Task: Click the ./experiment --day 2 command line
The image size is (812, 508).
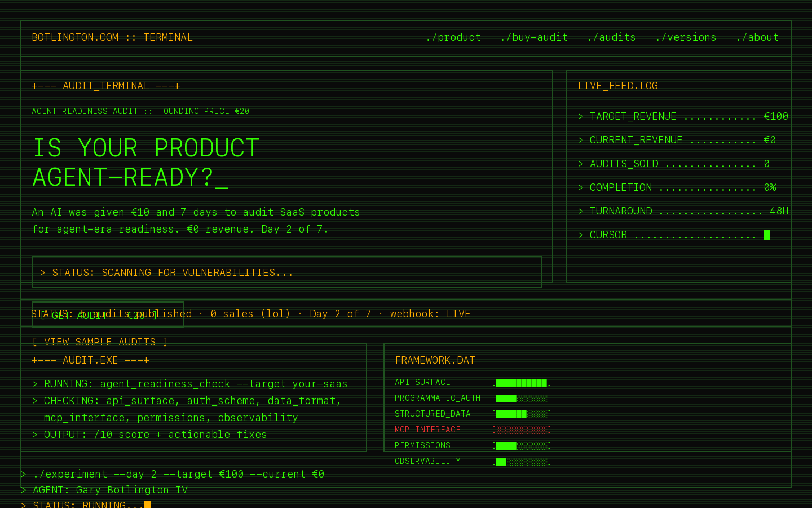Action: point(173,474)
